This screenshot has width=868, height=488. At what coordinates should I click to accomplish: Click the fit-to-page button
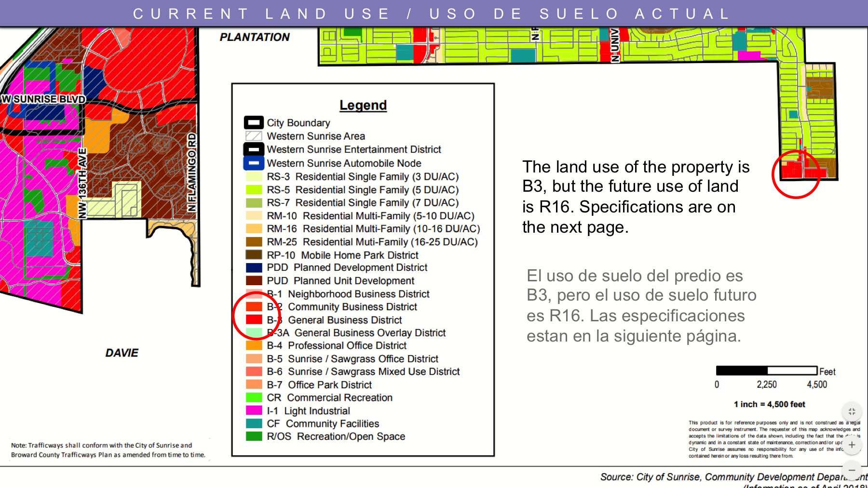click(852, 411)
